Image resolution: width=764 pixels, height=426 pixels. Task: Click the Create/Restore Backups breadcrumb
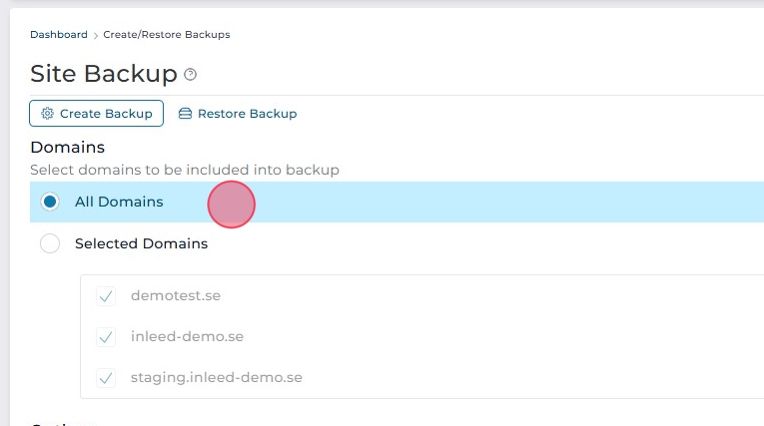(x=167, y=35)
